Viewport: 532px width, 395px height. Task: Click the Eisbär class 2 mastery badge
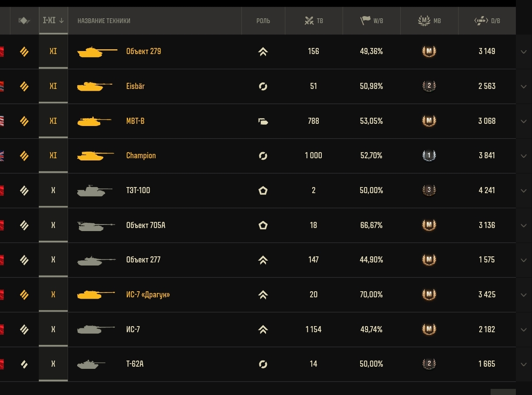(x=429, y=86)
